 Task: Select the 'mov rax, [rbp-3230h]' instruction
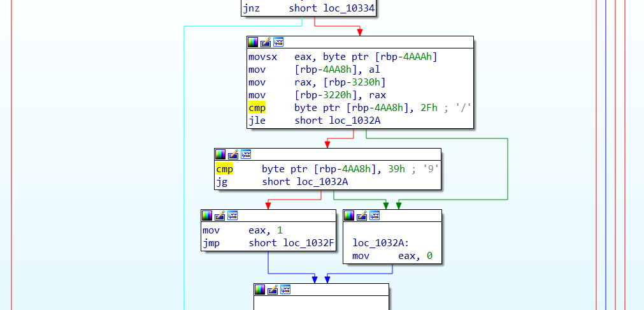pyautogui.click(x=317, y=82)
